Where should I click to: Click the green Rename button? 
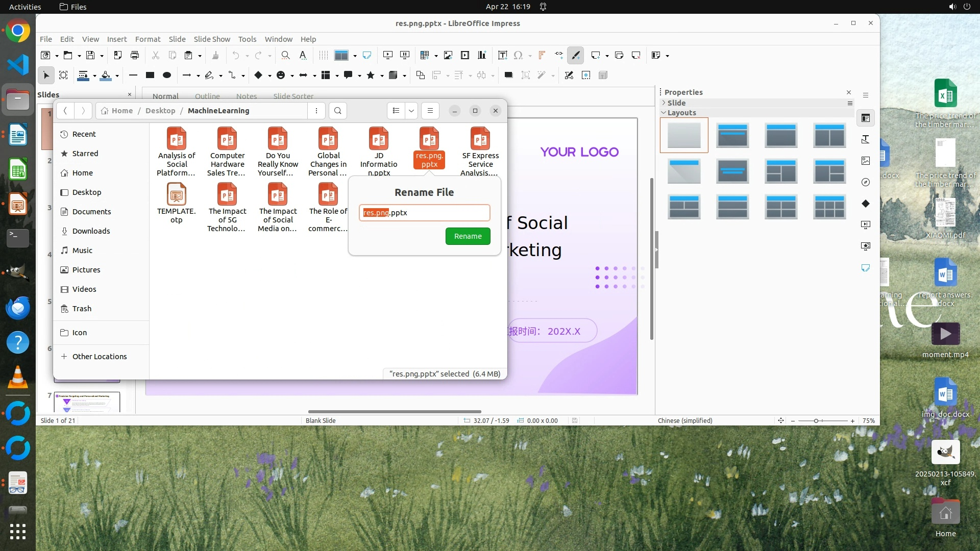[468, 236]
